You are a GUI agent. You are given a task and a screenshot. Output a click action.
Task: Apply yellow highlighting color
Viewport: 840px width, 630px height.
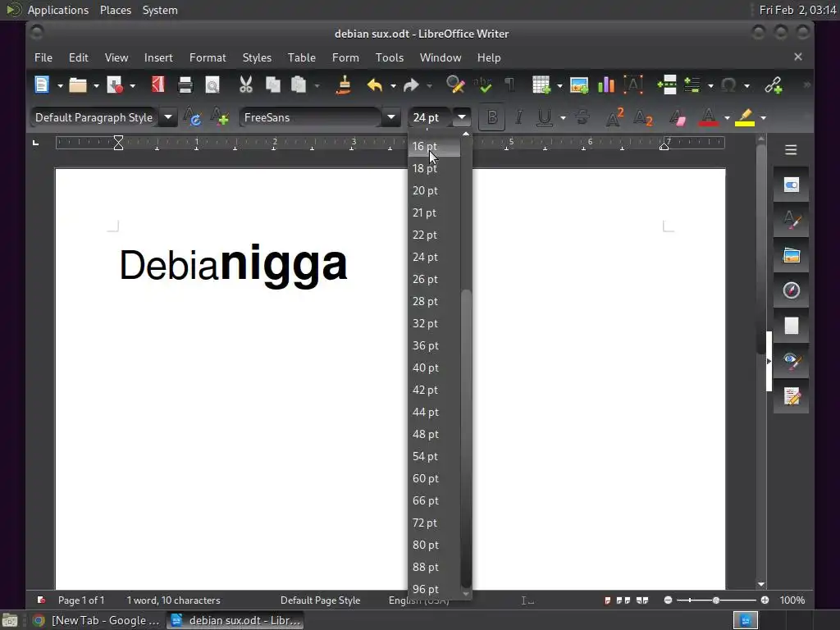745,117
